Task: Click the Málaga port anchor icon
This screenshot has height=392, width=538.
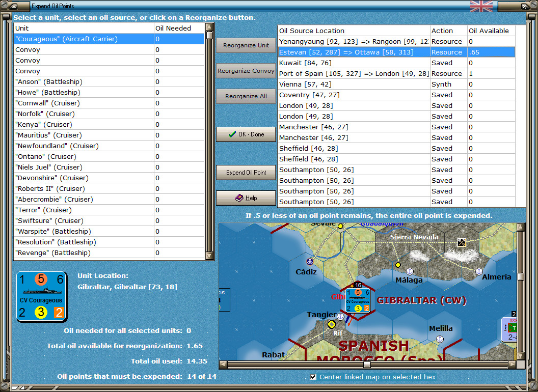Action: coord(409,271)
